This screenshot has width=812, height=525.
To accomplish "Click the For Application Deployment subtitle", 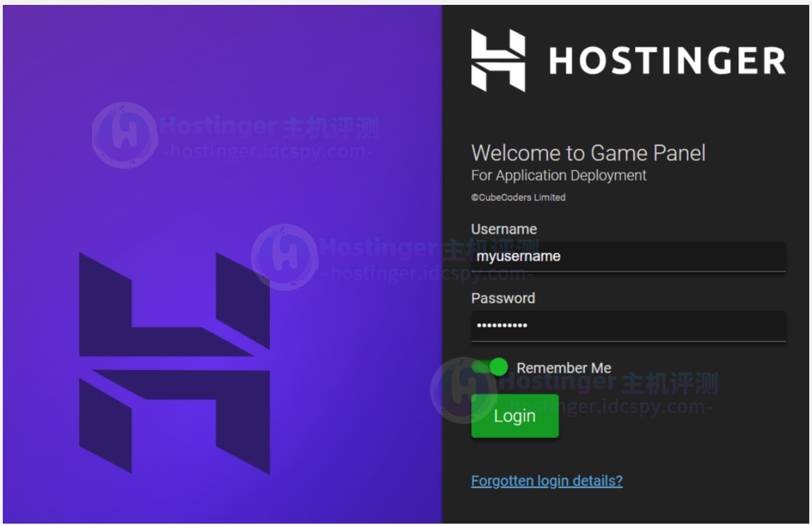I will [558, 176].
